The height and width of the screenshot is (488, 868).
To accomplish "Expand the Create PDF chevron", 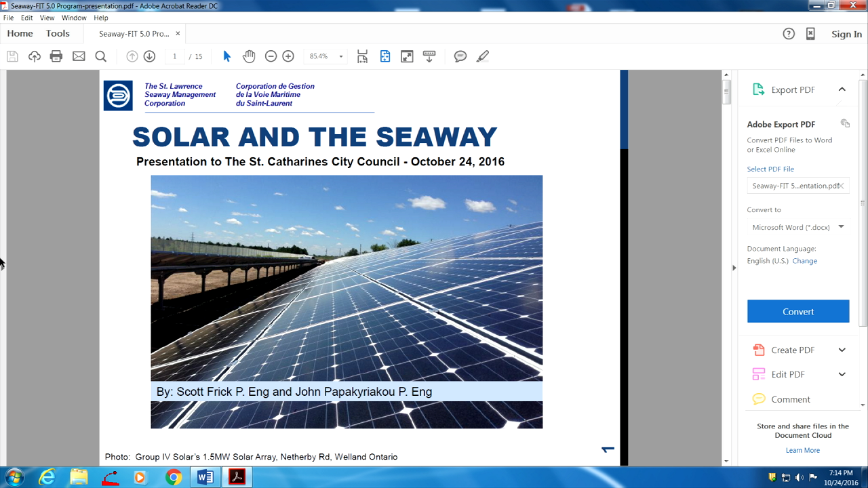I will point(842,350).
